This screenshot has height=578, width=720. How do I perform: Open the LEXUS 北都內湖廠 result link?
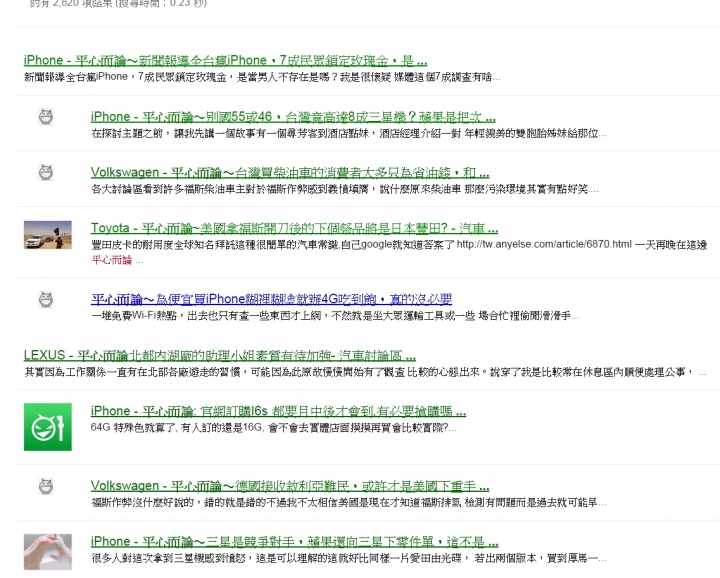tap(220, 355)
